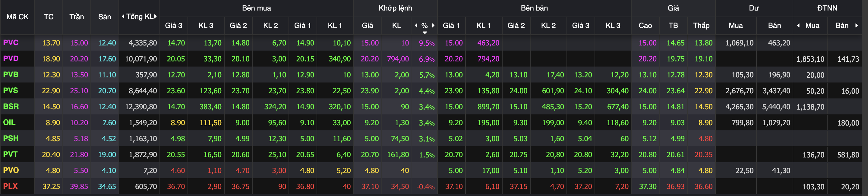Viewport: 868px width, 196px height.
Task: Click right arrow beside Tổng KL header
Action: (x=156, y=17)
